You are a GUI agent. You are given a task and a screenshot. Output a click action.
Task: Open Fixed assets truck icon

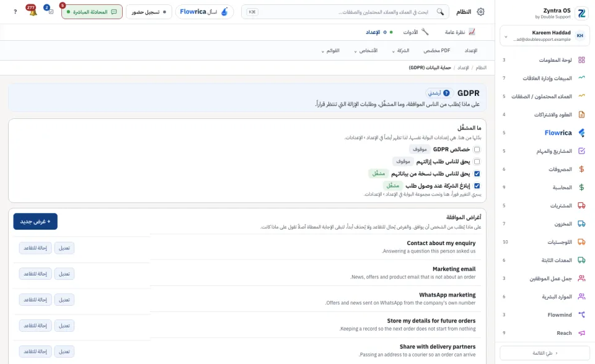tap(581, 260)
